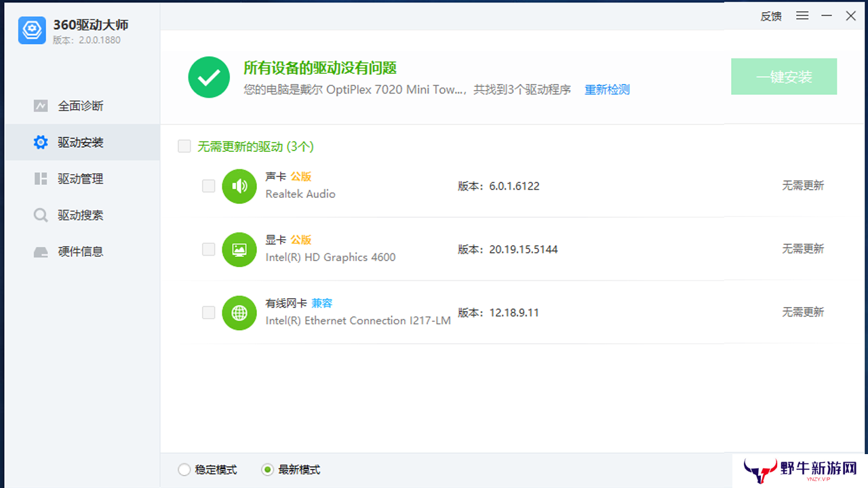
Task: Open the 反馈 feedback link
Action: click(x=771, y=16)
